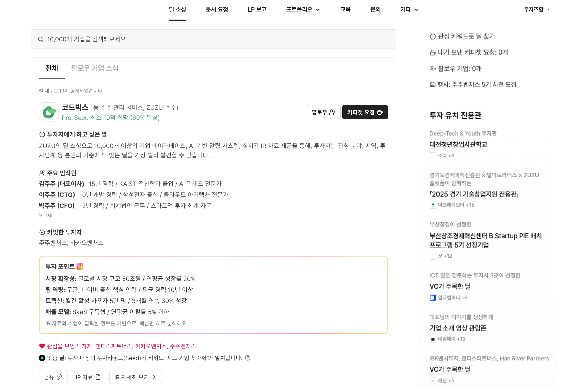Viewport: 588px width, 387px height.
Task: Click the 공유 share link button
Action: [53, 377]
